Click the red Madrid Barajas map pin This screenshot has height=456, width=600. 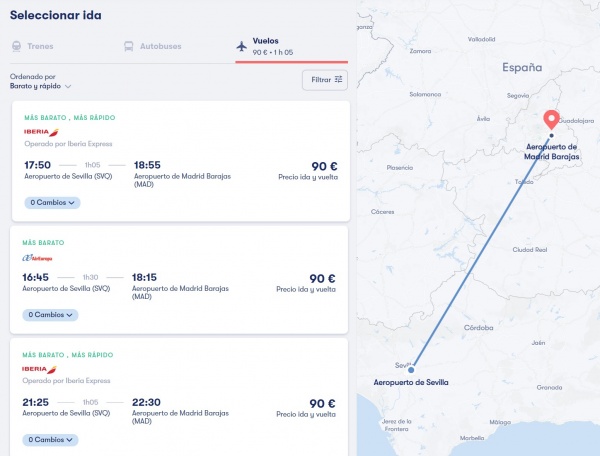click(x=550, y=121)
